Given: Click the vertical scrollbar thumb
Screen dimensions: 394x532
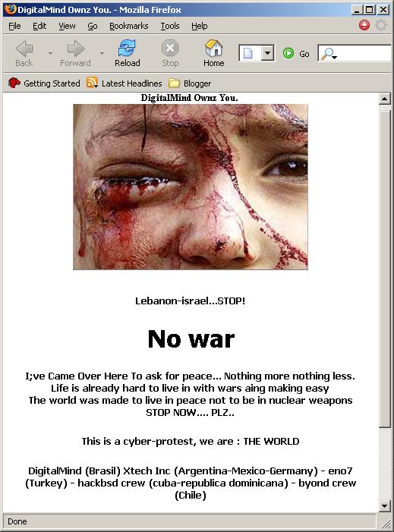Looking at the screenshot, I should click(x=384, y=268).
